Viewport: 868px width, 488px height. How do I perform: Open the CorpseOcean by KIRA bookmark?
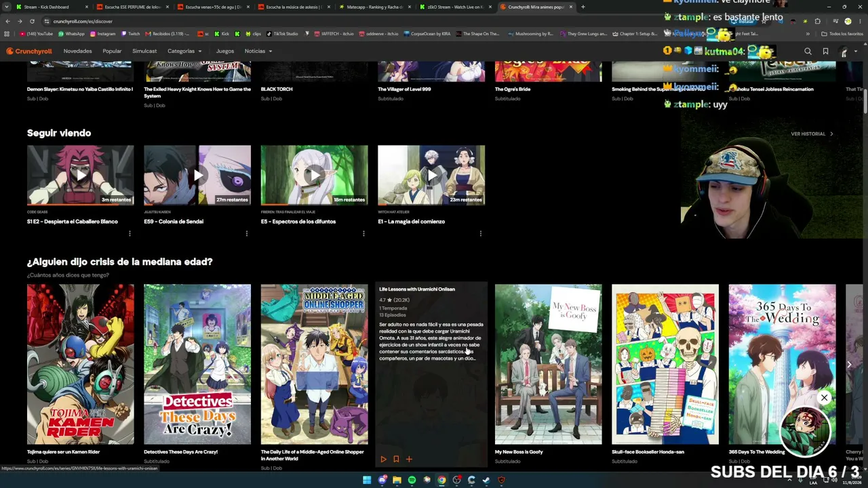428,33
